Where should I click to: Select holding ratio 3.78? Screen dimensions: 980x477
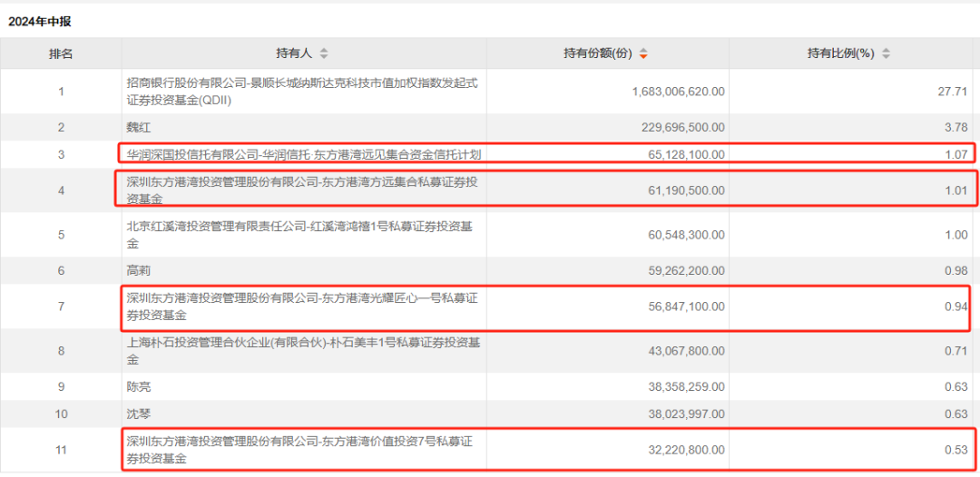[958, 127]
